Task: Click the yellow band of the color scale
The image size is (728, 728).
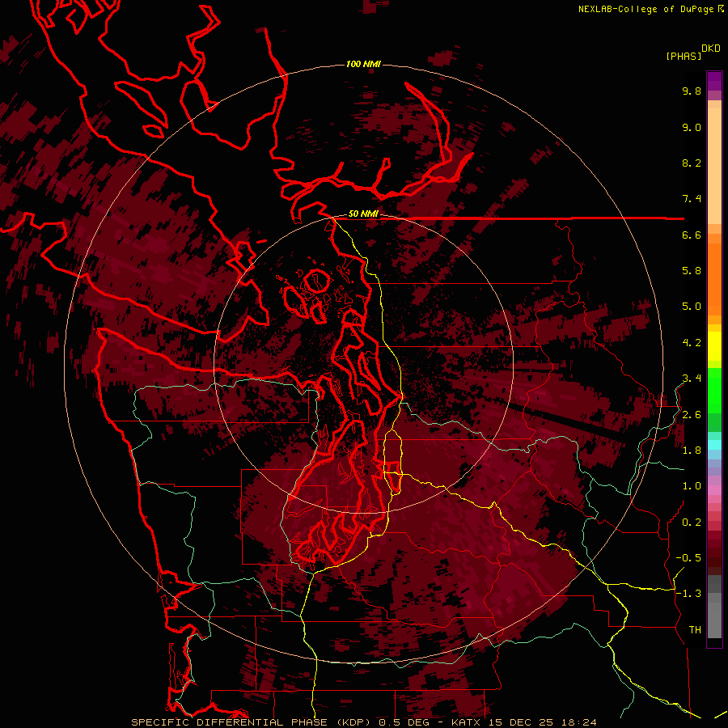Action: pyautogui.click(x=714, y=346)
